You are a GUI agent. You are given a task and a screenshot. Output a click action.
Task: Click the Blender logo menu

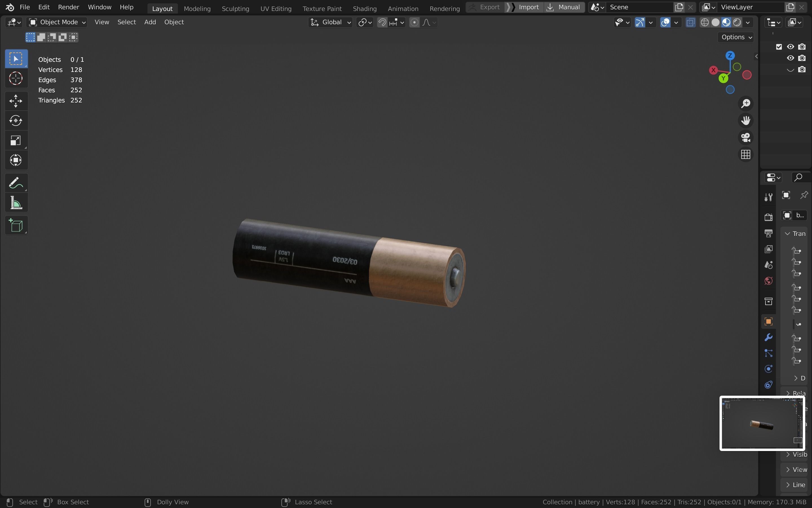[x=9, y=7]
